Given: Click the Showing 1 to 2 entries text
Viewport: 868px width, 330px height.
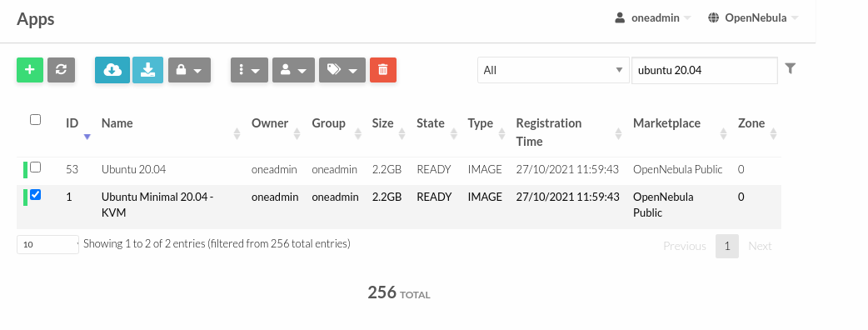Looking at the screenshot, I should click(217, 243).
